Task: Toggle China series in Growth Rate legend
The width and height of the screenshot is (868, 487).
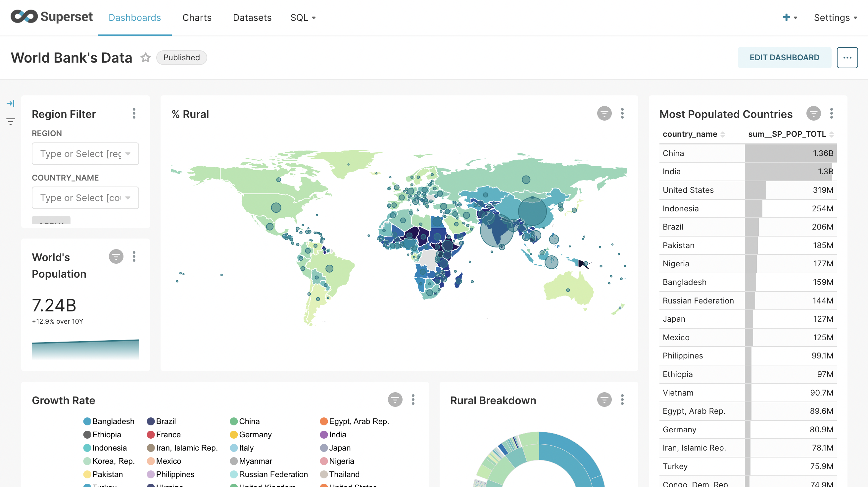Action: click(245, 421)
